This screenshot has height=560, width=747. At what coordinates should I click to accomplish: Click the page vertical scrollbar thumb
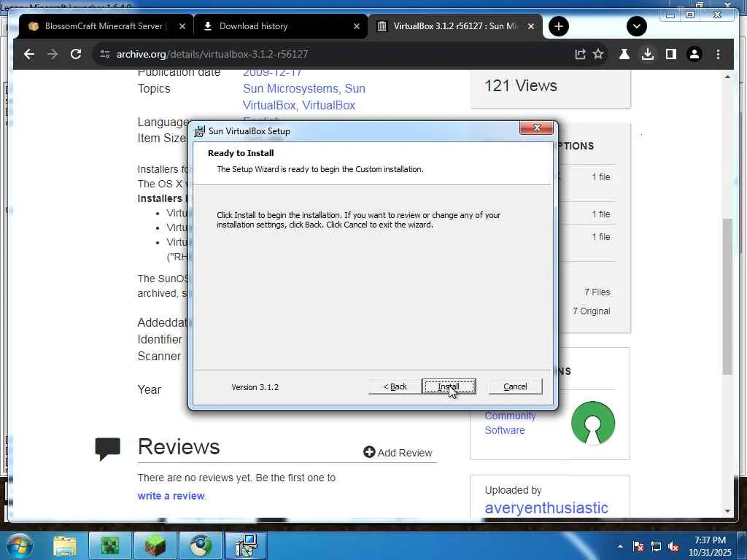(x=727, y=296)
